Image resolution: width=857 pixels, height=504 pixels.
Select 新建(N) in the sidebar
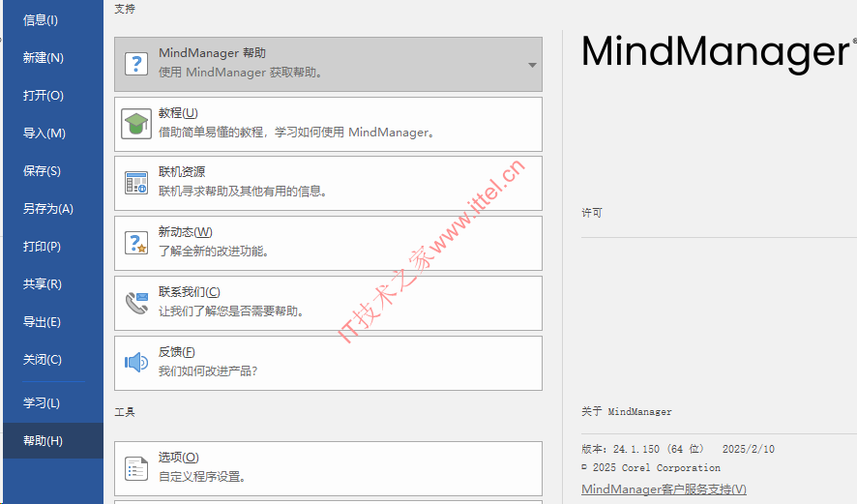(44, 58)
